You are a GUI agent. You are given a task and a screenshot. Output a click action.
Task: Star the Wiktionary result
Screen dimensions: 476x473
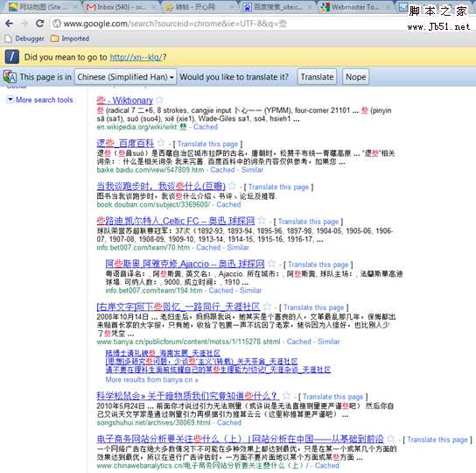point(159,100)
